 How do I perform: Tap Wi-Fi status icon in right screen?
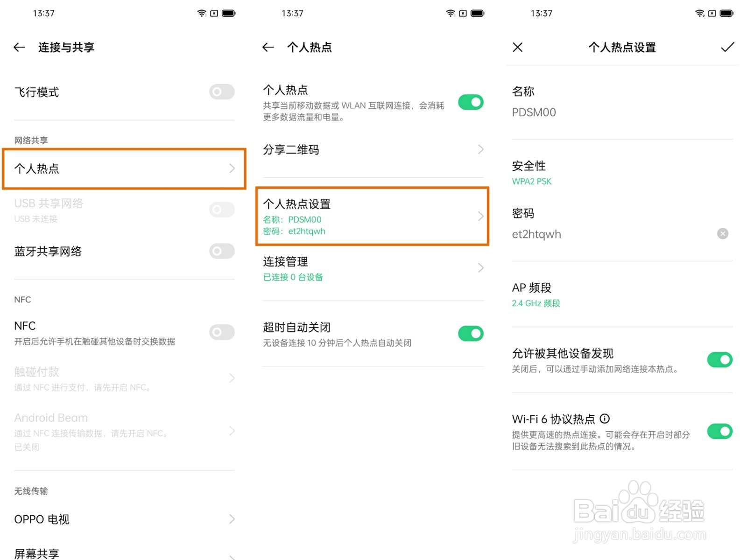tap(699, 13)
